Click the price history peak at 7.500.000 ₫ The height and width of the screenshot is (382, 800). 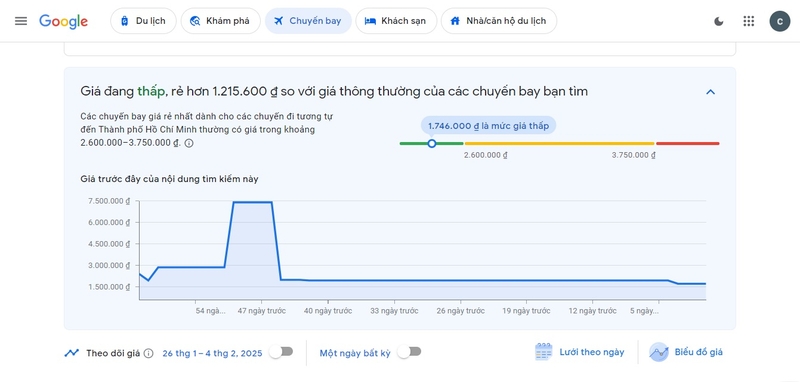coord(252,202)
